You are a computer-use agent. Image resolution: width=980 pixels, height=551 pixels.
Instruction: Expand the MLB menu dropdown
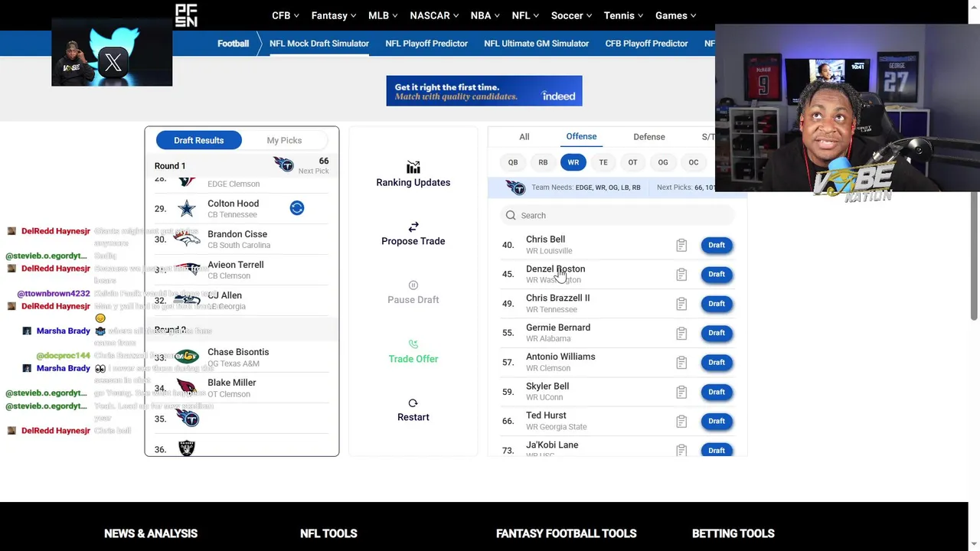pyautogui.click(x=384, y=15)
